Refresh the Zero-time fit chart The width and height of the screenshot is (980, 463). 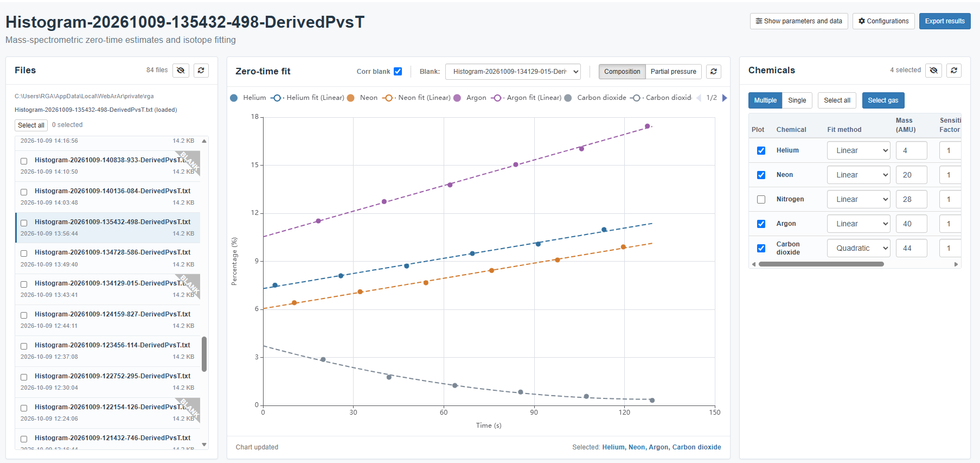(x=714, y=72)
